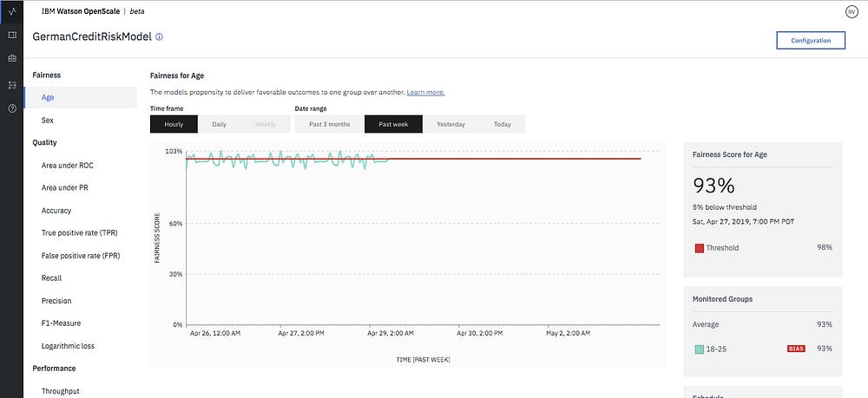Click the '5% below threshold' text
The width and height of the screenshot is (868, 398).
(x=725, y=207)
